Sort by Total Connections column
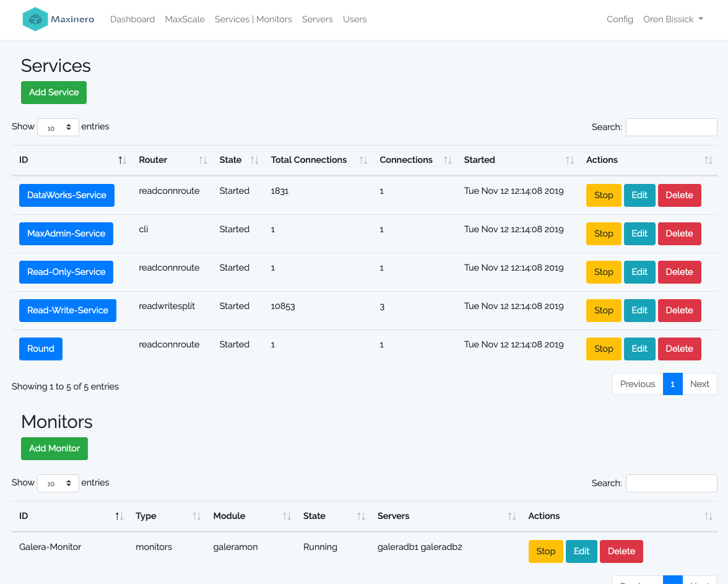The height and width of the screenshot is (584, 728). click(x=363, y=160)
